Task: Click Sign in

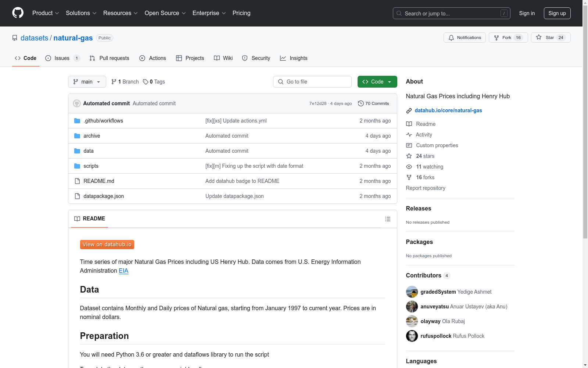Action: (527, 13)
